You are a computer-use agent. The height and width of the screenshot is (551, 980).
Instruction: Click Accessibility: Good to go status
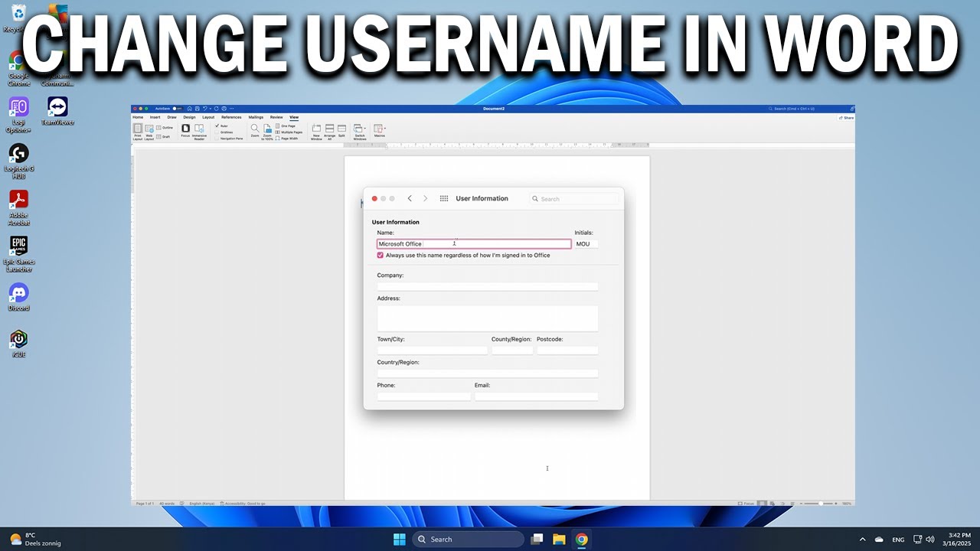(243, 504)
